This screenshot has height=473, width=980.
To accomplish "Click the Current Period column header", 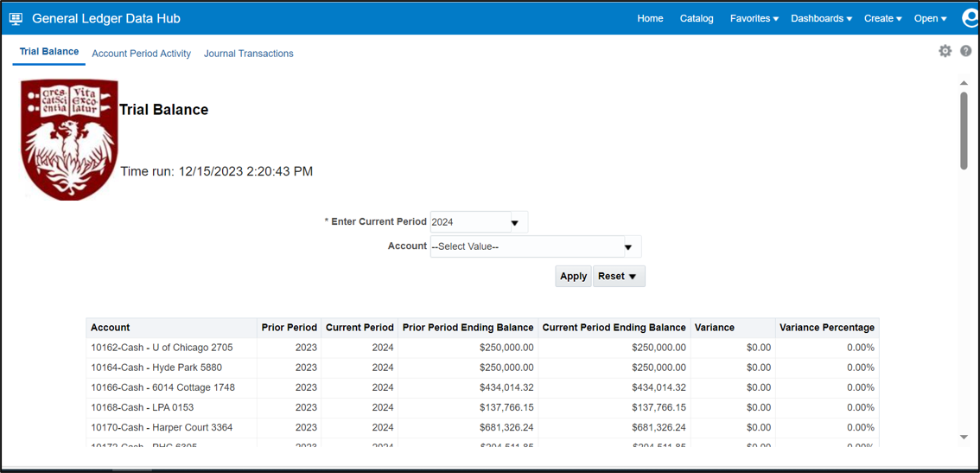I will click(360, 327).
